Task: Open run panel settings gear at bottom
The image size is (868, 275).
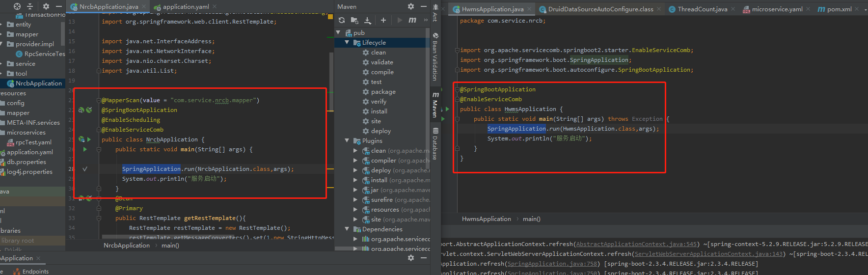Action: coord(411,258)
